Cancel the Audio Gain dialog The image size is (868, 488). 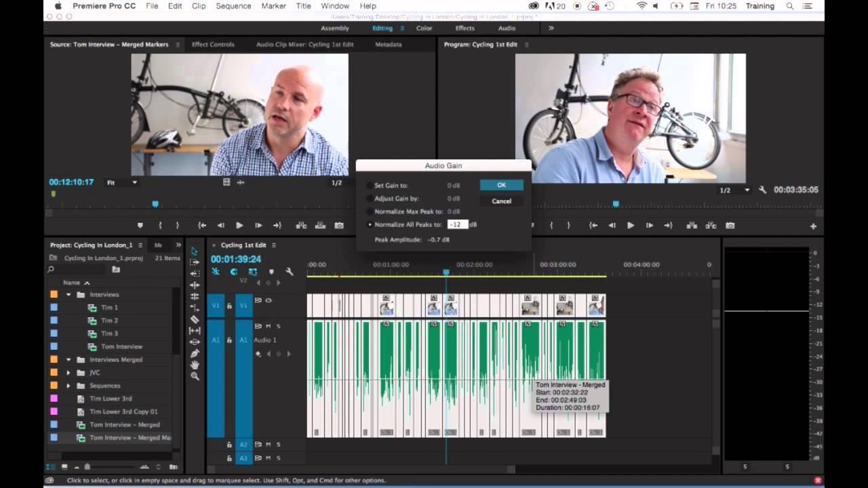pos(501,201)
